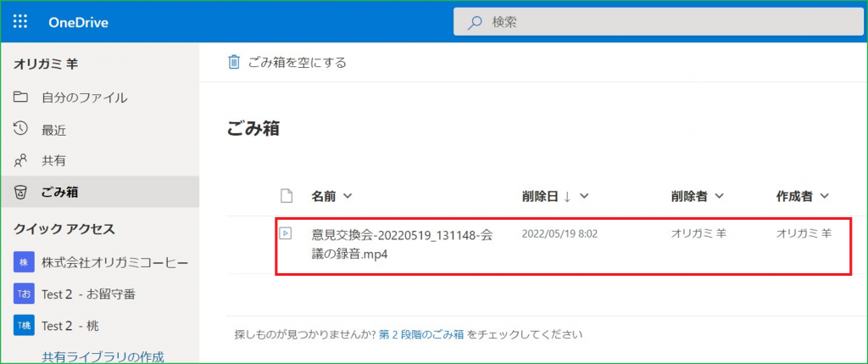Click the オリガミ 羊 account name in sidebar
Image resolution: width=868 pixels, height=364 pixels.
pyautogui.click(x=46, y=64)
